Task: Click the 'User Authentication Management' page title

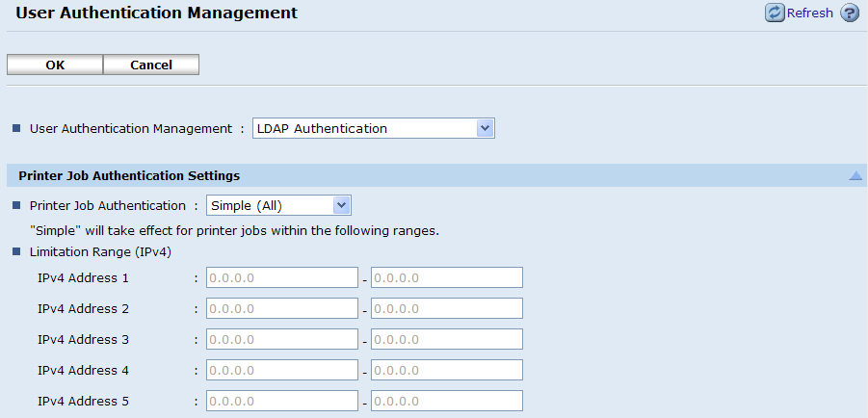Action: click(x=157, y=13)
